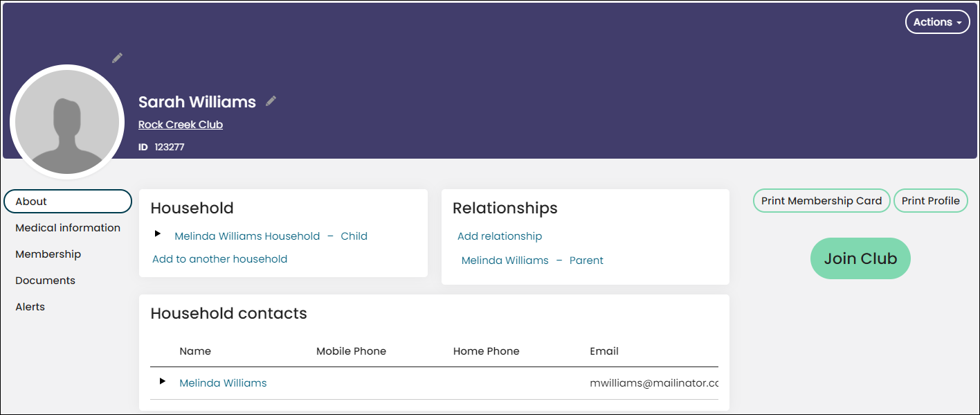Image resolution: width=980 pixels, height=415 pixels.
Task: Click the profile avatar placeholder image
Action: [67, 122]
